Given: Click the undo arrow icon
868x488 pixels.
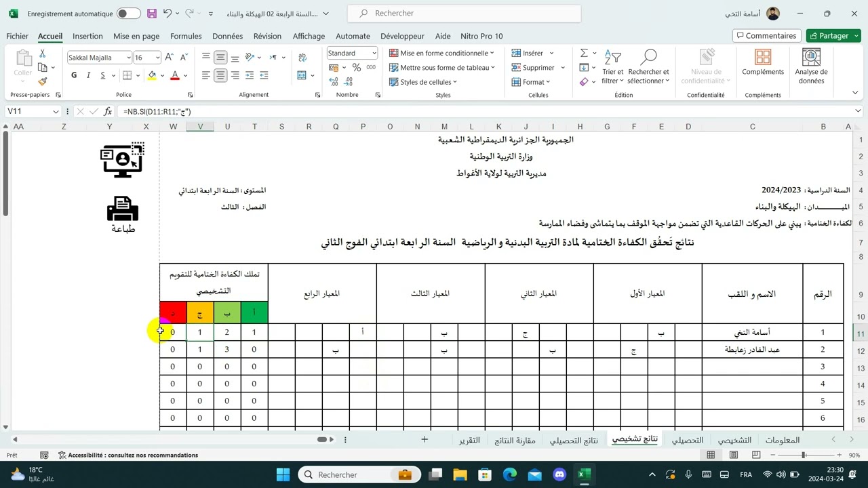Looking at the screenshot, I should [x=167, y=14].
